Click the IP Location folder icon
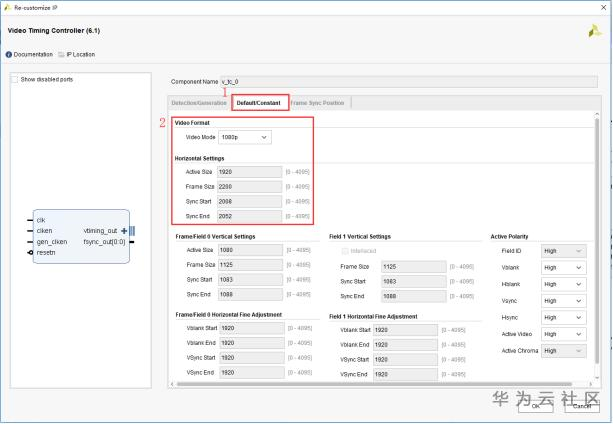This screenshot has height=424, width=613. (x=61, y=55)
